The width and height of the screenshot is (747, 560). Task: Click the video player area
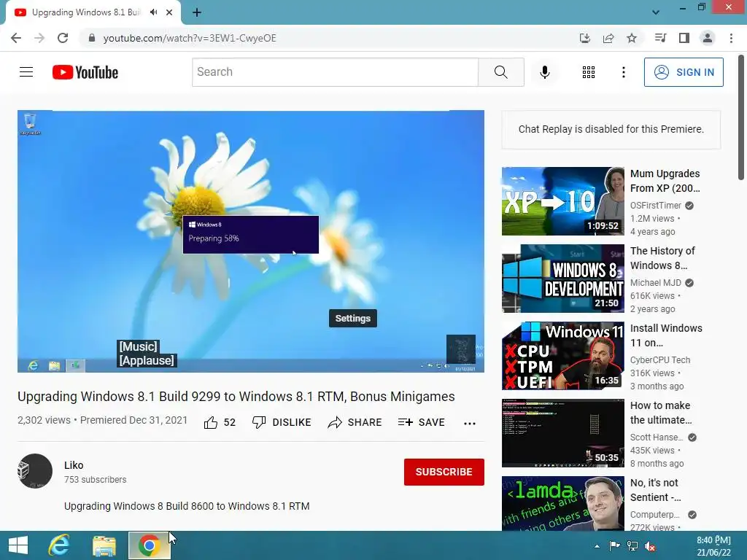click(251, 241)
